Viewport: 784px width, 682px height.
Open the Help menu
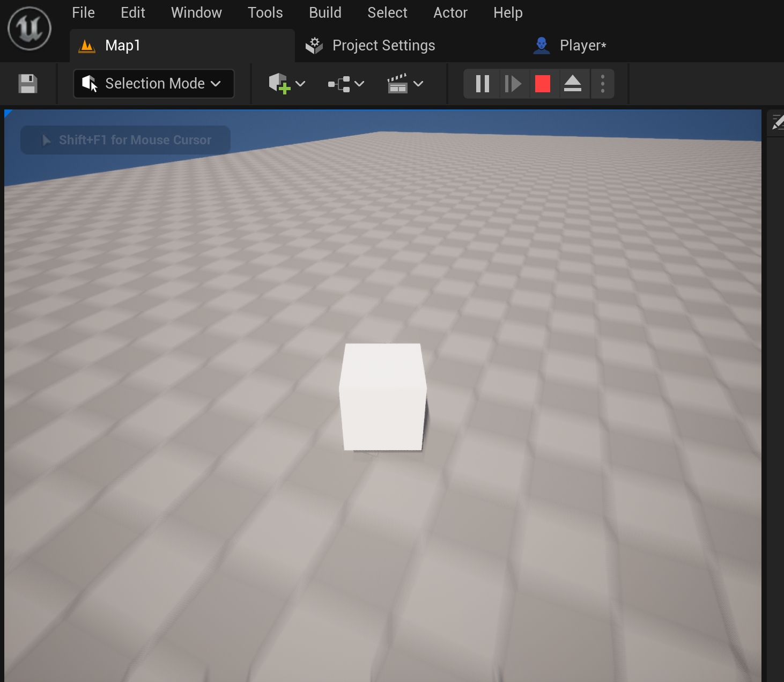pyautogui.click(x=508, y=12)
